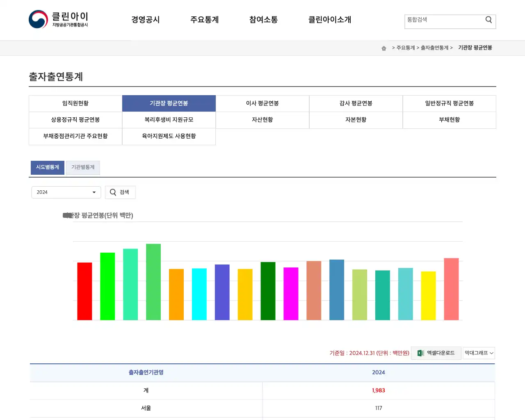Click the 클린아이 logo icon
525x420 pixels.
(x=38, y=19)
